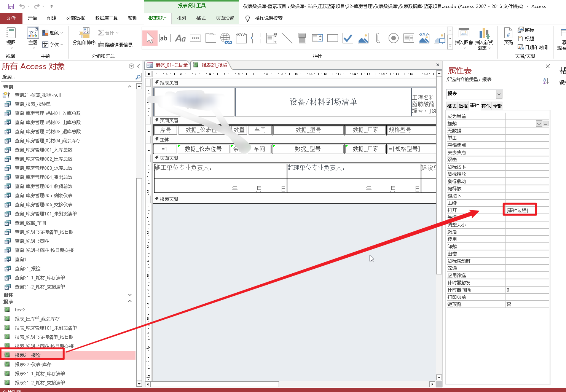Click the search magnifier in navigation pane
The width and height of the screenshot is (566, 392).
tap(138, 77)
